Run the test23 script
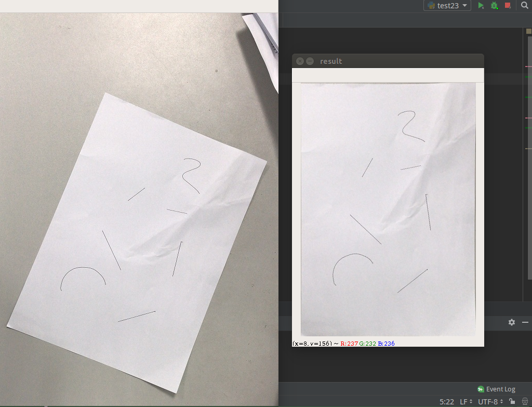Screen dimensions: 532x407 click(x=481, y=5)
